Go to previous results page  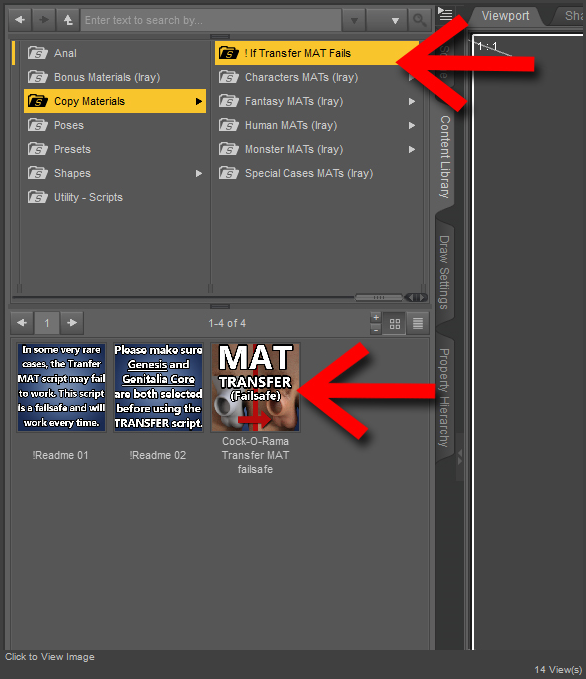tap(22, 323)
